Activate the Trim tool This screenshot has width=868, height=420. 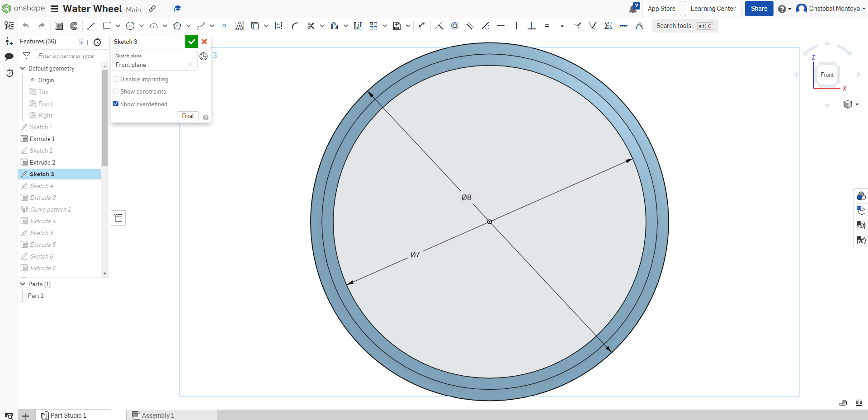pos(311,26)
